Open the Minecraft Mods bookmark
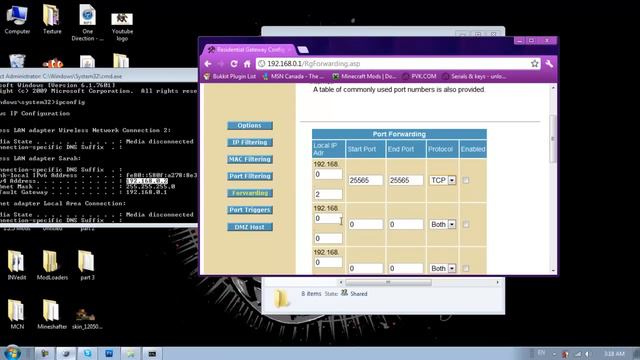 point(364,76)
